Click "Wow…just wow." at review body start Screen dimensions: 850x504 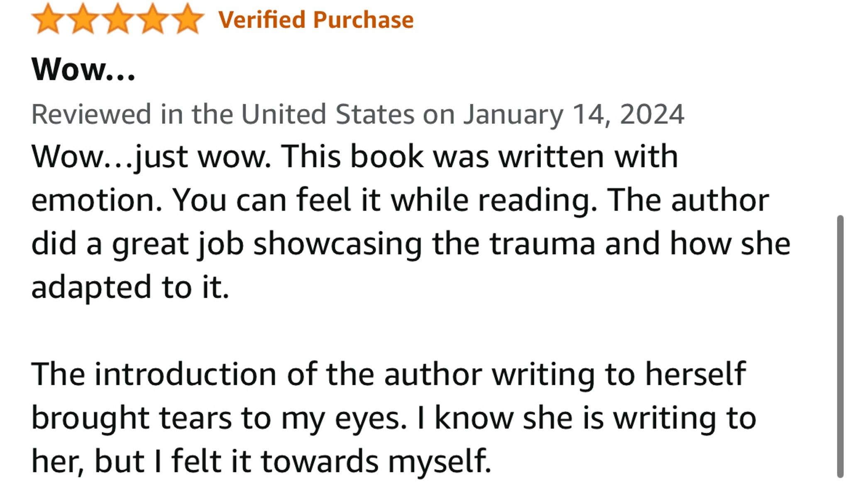click(x=151, y=157)
